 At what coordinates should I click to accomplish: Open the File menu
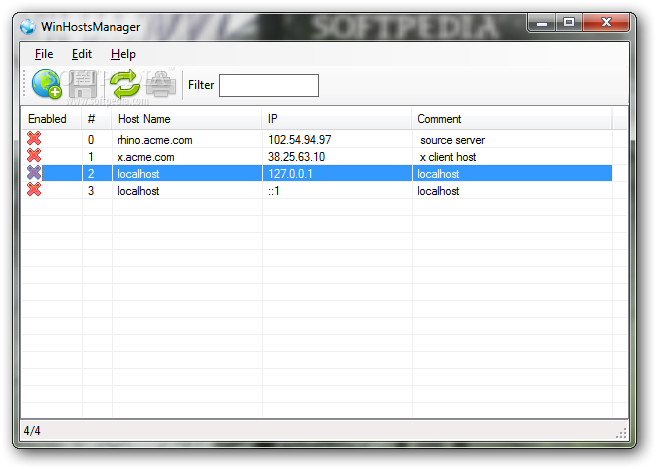coord(44,54)
